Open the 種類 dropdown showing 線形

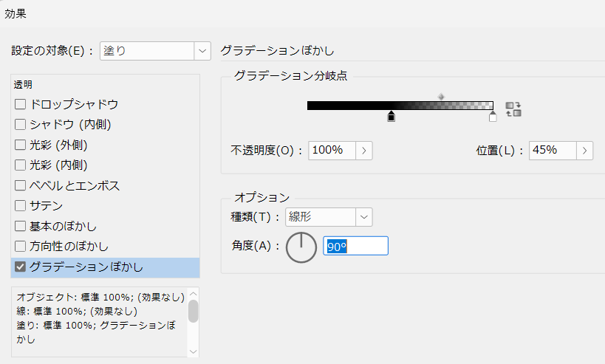click(363, 217)
